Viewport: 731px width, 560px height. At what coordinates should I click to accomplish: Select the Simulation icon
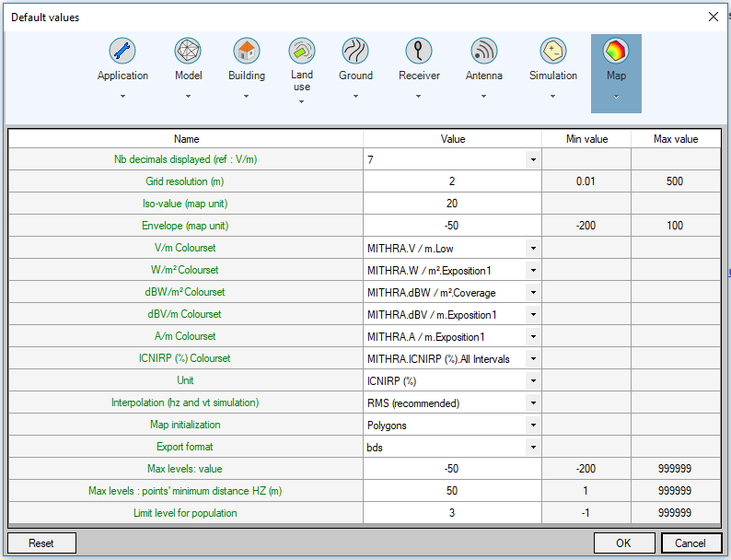(553, 51)
